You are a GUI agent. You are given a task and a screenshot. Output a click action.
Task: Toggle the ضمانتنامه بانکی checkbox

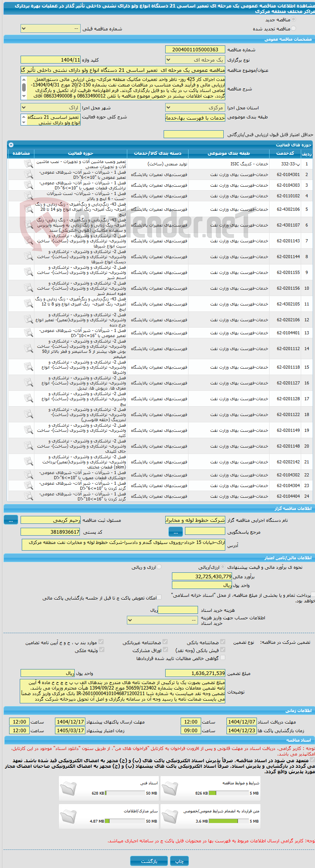point(223,642)
